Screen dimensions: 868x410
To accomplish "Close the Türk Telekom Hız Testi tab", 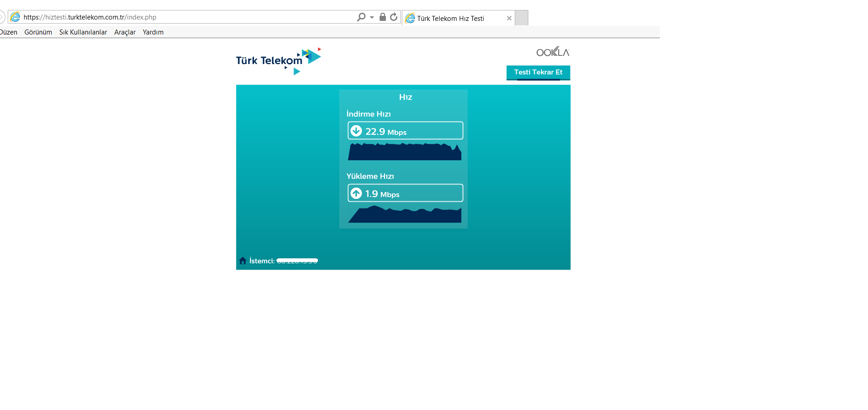I will tap(509, 19).
